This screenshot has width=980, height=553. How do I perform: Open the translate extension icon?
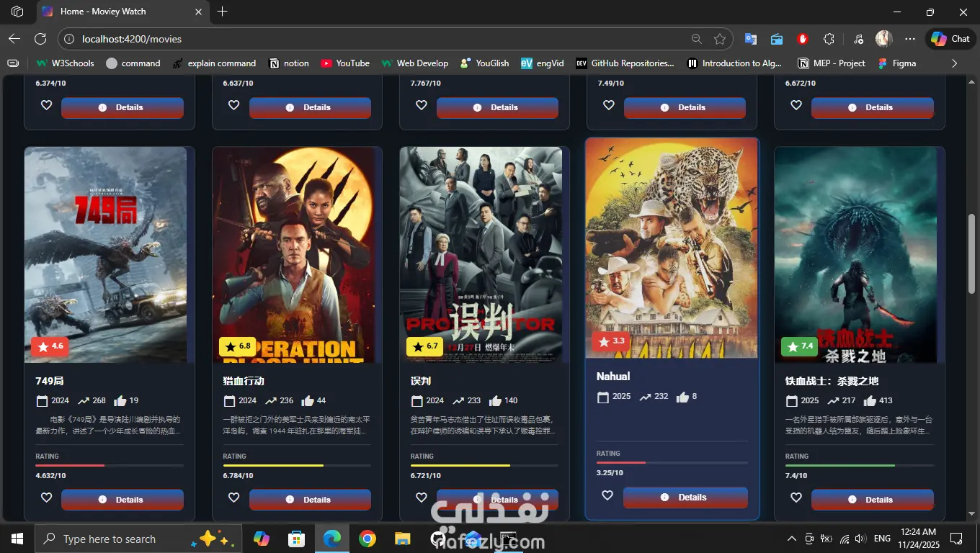[751, 39]
